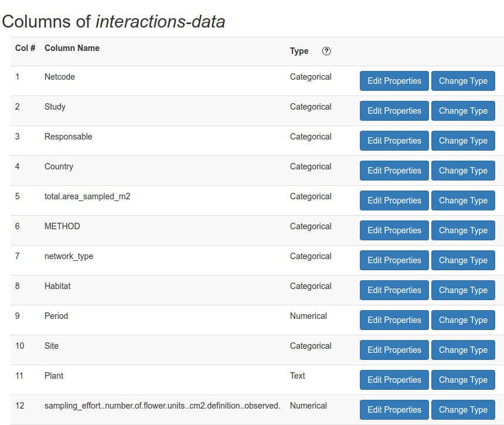Change type of the Netcode column
This screenshot has width=504, height=425.
pos(462,81)
